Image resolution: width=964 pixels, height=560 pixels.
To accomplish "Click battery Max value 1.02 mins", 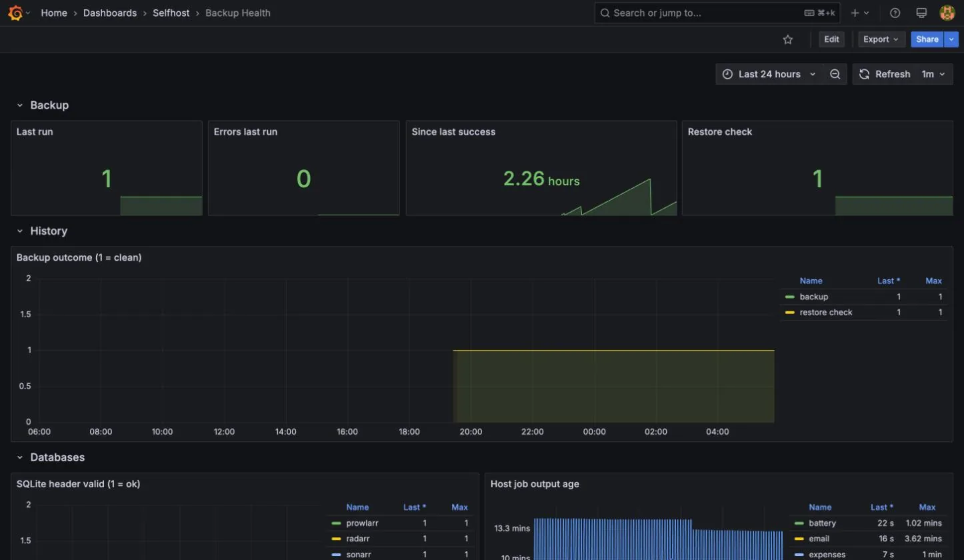I will point(923,523).
